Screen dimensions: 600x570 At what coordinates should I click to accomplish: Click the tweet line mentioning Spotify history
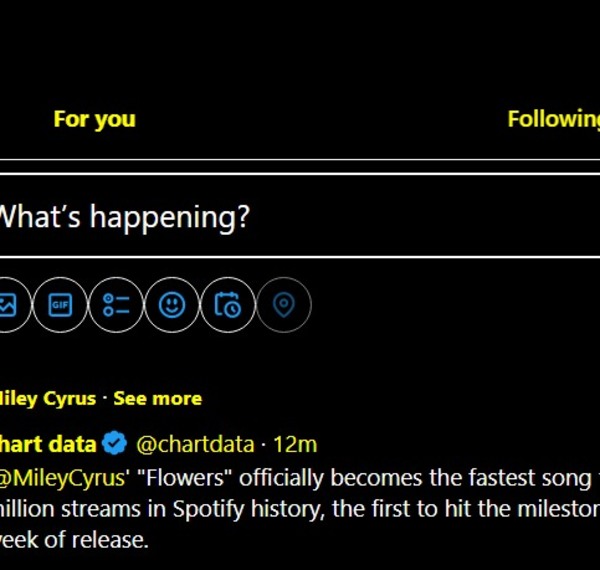[300, 509]
